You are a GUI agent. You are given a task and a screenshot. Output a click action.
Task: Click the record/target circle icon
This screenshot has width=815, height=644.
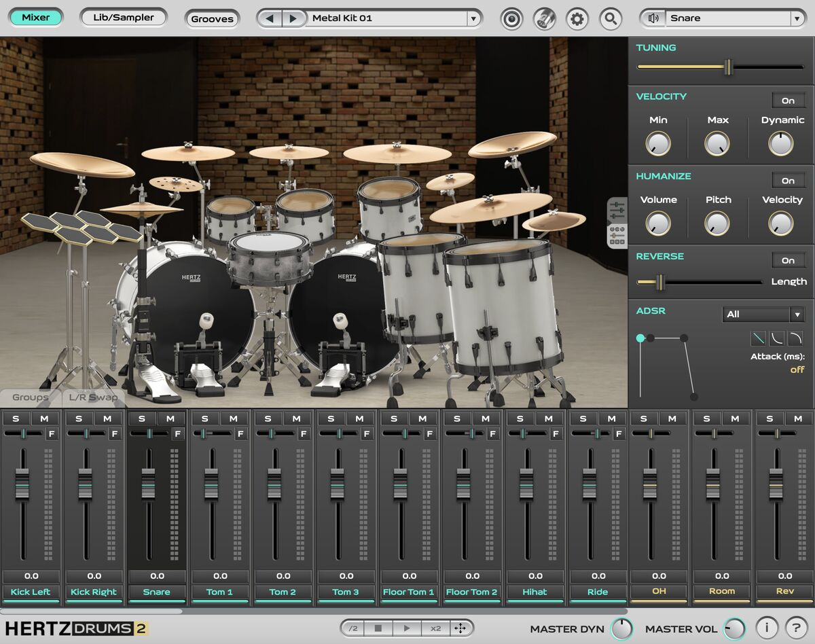[511, 18]
